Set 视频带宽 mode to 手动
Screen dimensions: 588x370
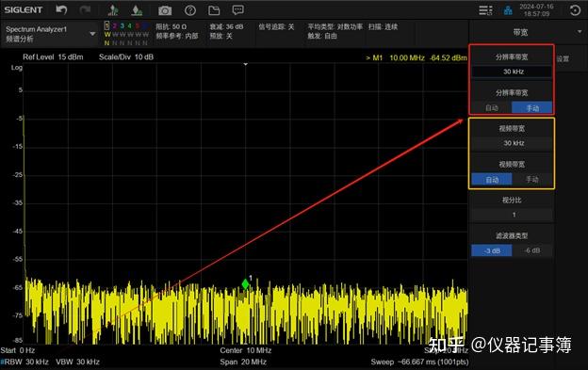coord(532,180)
